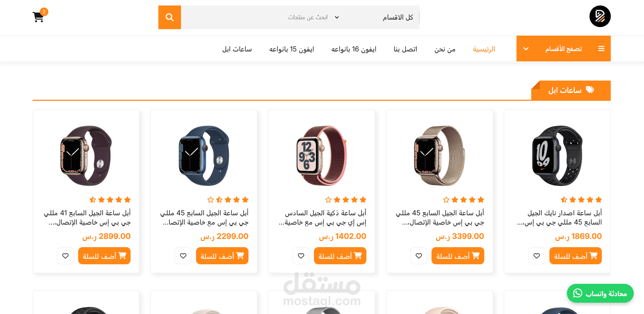This screenshot has width=644, height=314.
Task: Add the 1869.00 Nike watch to cart
Action: pyautogui.click(x=575, y=256)
